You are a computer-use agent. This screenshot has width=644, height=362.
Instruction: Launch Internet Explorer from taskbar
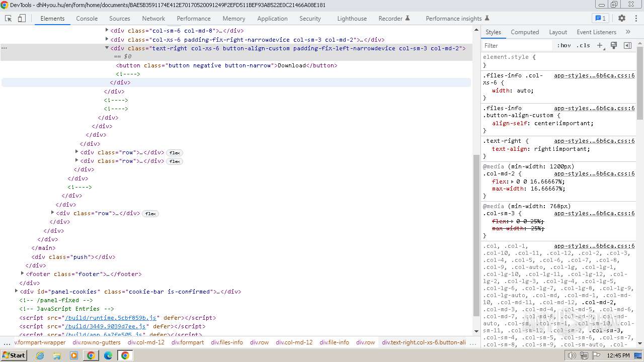40,355
